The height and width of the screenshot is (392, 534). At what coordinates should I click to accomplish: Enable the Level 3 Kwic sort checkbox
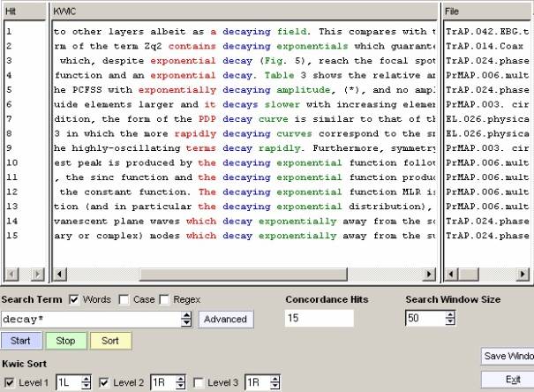tap(198, 382)
